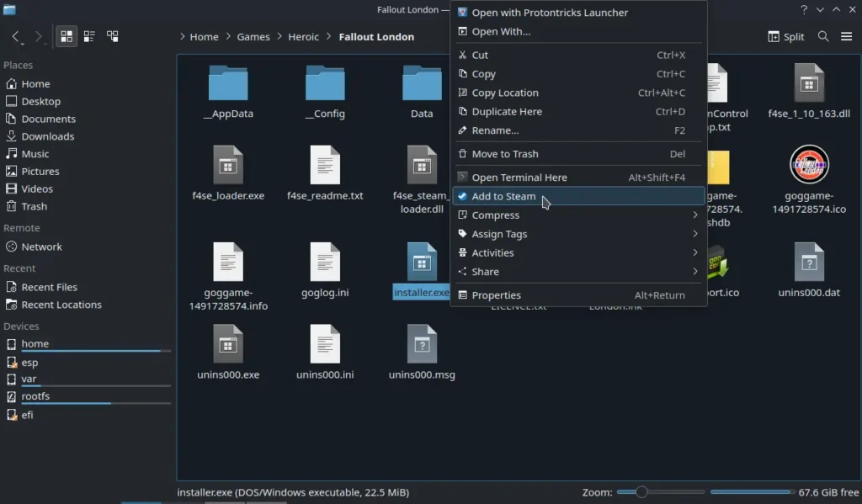Screen dimensions: 862x504
Task: Select unins000.exe file
Action: [x=228, y=353]
